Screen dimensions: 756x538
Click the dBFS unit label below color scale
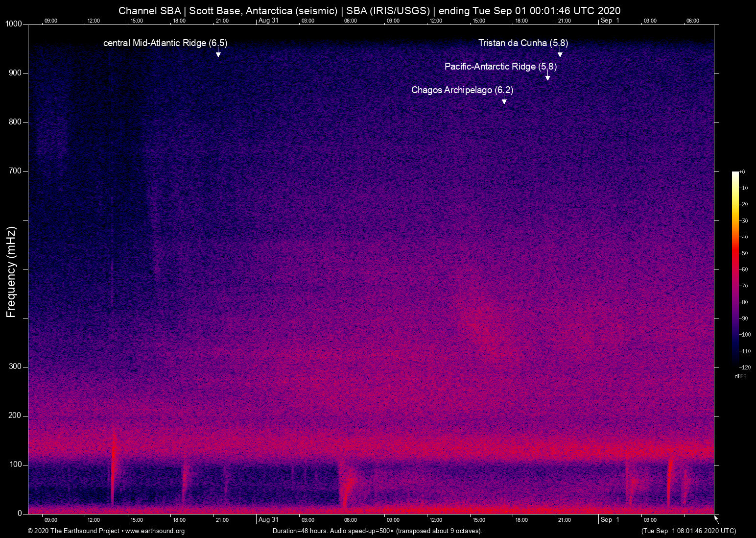pos(740,376)
